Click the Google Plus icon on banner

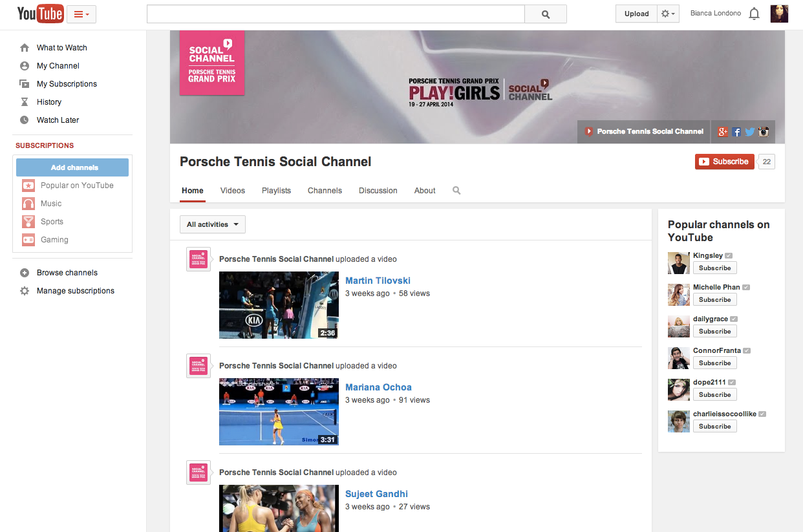(x=723, y=132)
